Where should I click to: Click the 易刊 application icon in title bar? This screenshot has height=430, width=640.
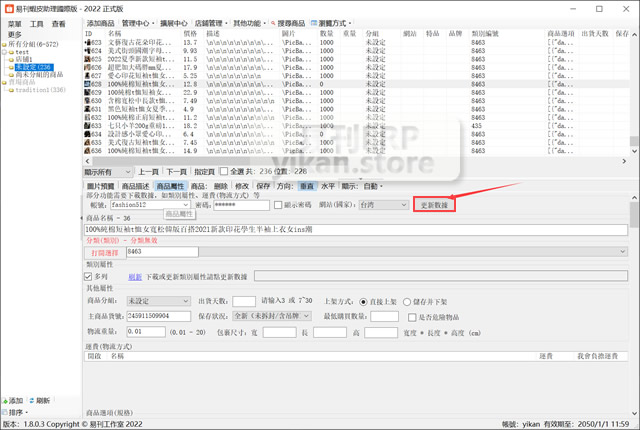click(x=8, y=7)
